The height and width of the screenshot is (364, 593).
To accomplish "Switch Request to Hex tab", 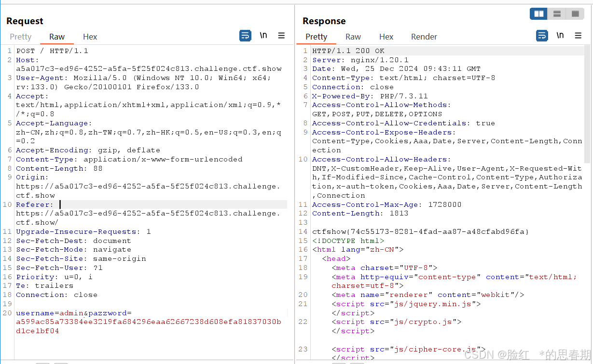I will point(90,37).
